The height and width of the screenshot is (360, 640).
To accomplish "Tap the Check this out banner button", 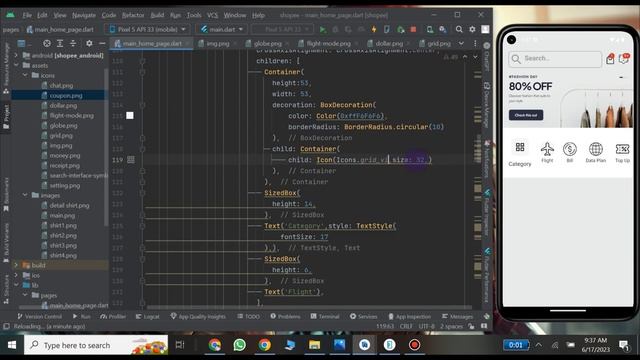I will [526, 115].
